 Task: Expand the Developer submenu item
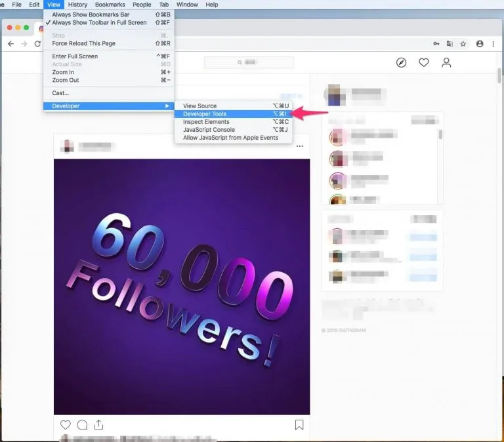109,106
